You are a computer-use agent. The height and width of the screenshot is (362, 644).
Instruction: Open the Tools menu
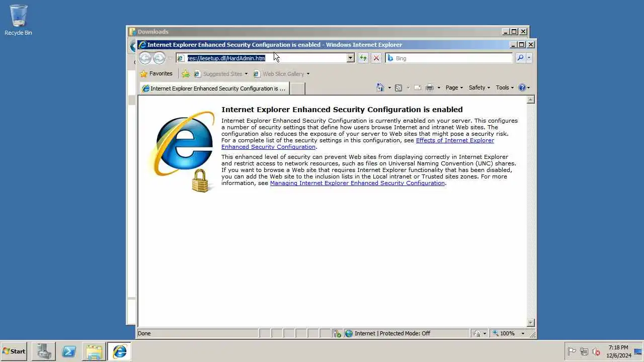[x=505, y=87]
